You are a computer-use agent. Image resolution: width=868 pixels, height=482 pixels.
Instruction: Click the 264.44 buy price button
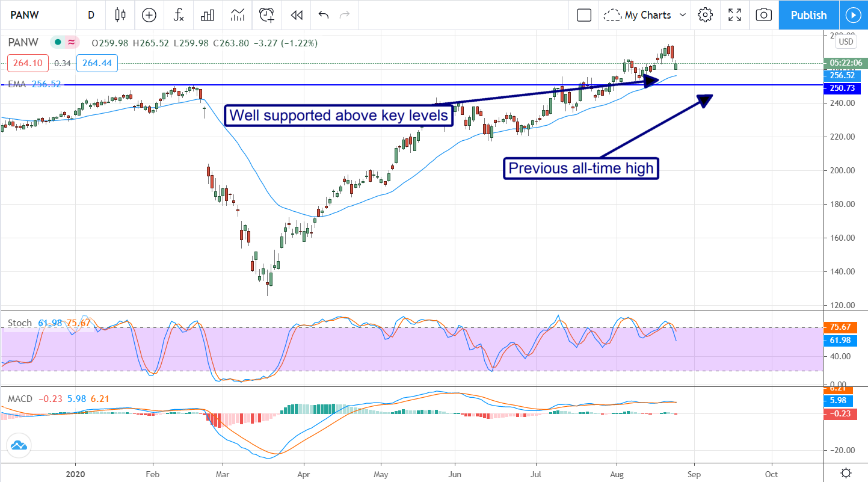pos(97,63)
